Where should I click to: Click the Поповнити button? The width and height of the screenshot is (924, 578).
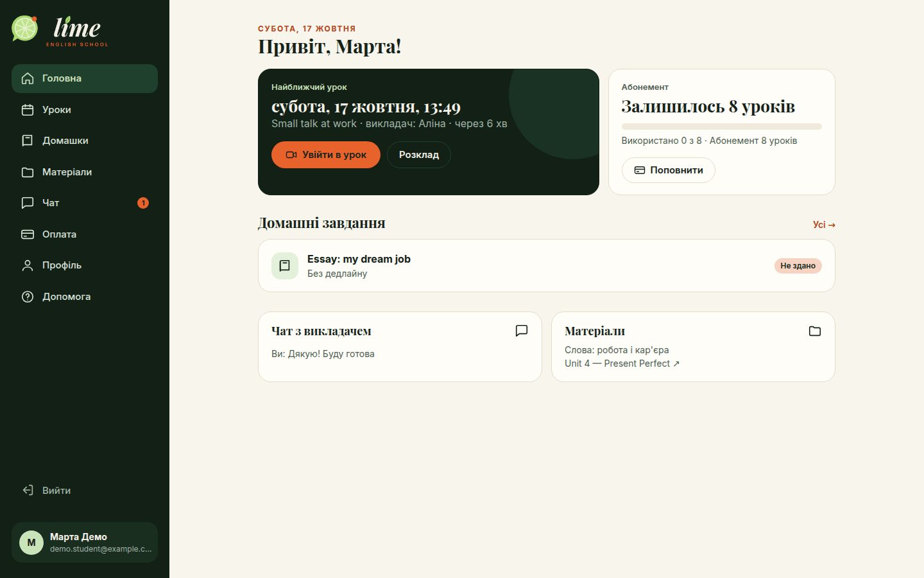coord(669,170)
